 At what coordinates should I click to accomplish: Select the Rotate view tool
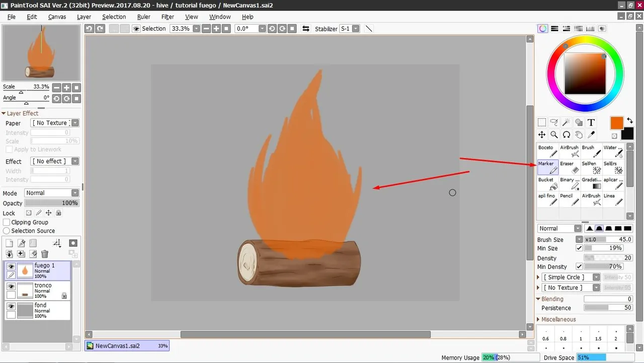[x=567, y=135]
